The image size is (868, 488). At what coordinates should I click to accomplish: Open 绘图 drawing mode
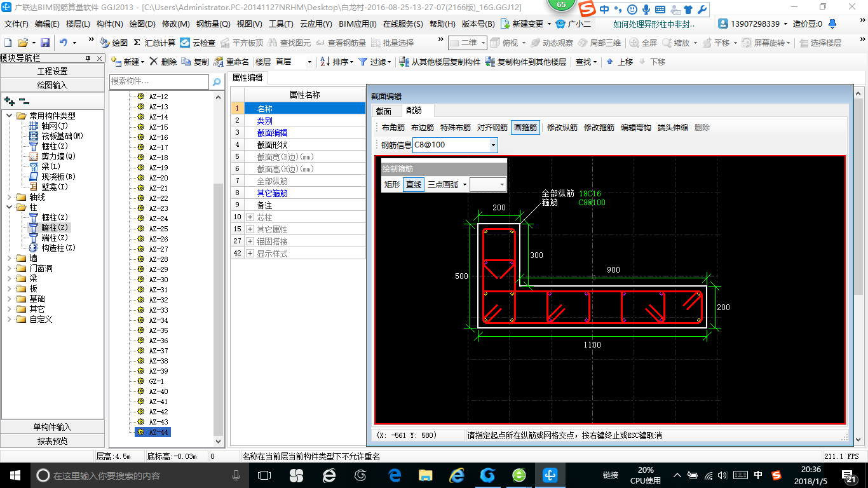click(x=114, y=43)
